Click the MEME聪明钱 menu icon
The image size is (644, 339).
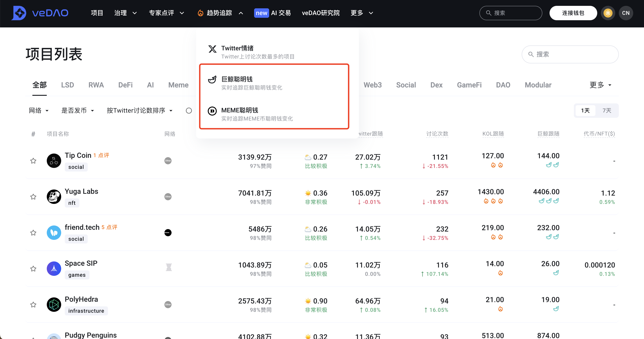212,111
